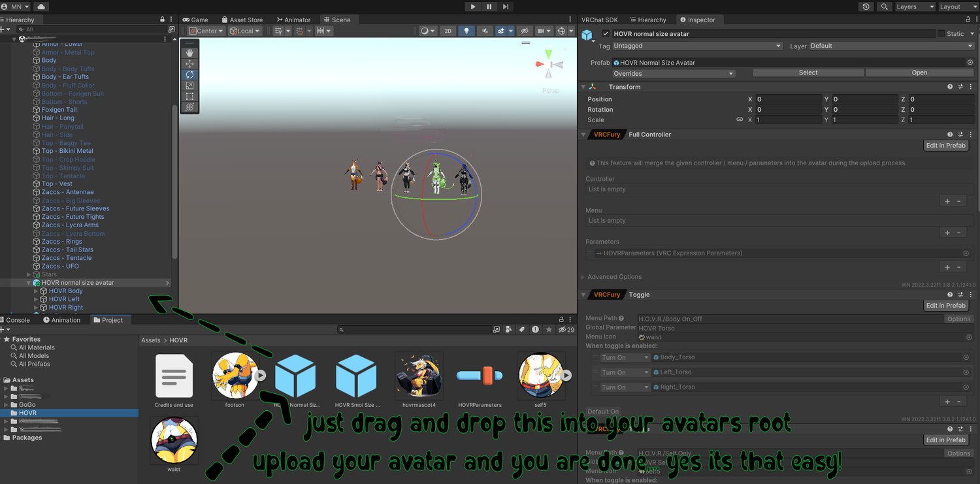Open the Scene view three-dot options
This screenshot has height=484, width=980.
coord(572,20)
